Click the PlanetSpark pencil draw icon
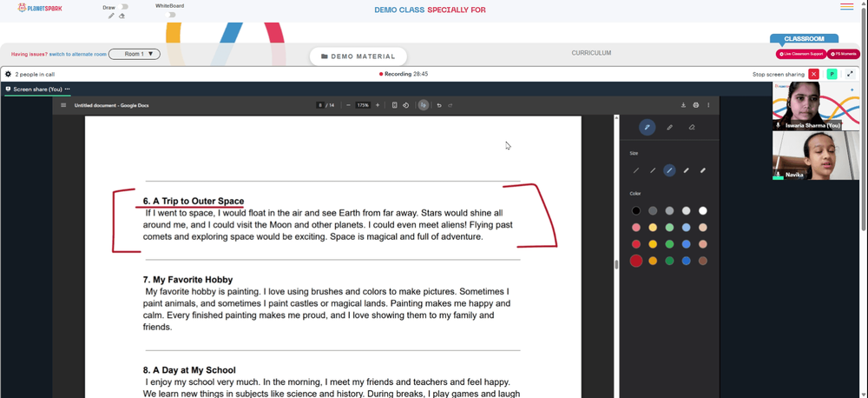 click(111, 16)
